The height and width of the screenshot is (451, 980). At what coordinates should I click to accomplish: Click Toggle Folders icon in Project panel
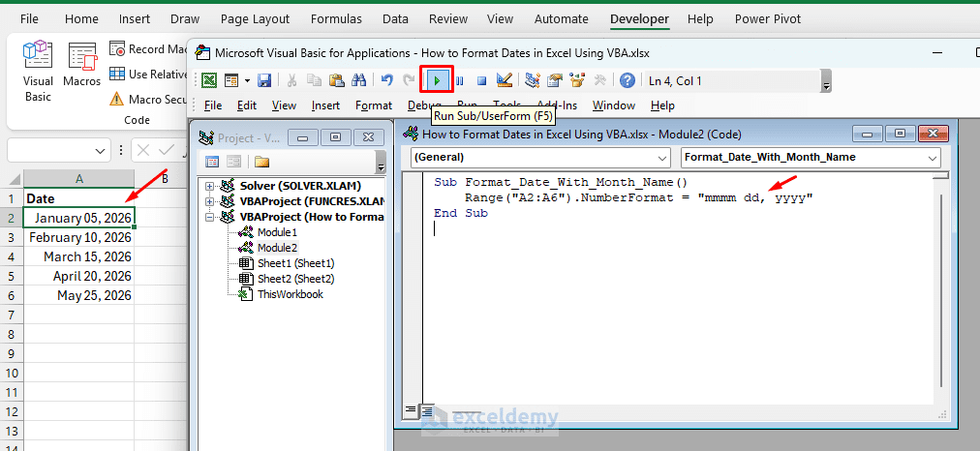click(x=261, y=162)
